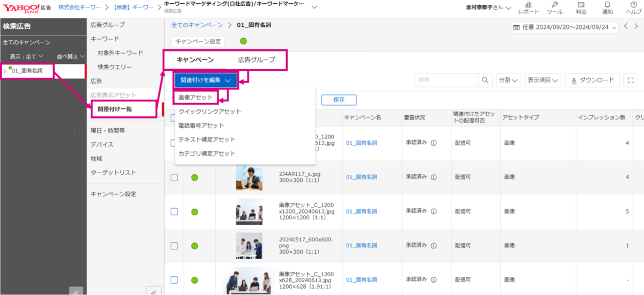Go to the next date period arrow
The width and height of the screenshot is (644, 295).
point(636,26)
